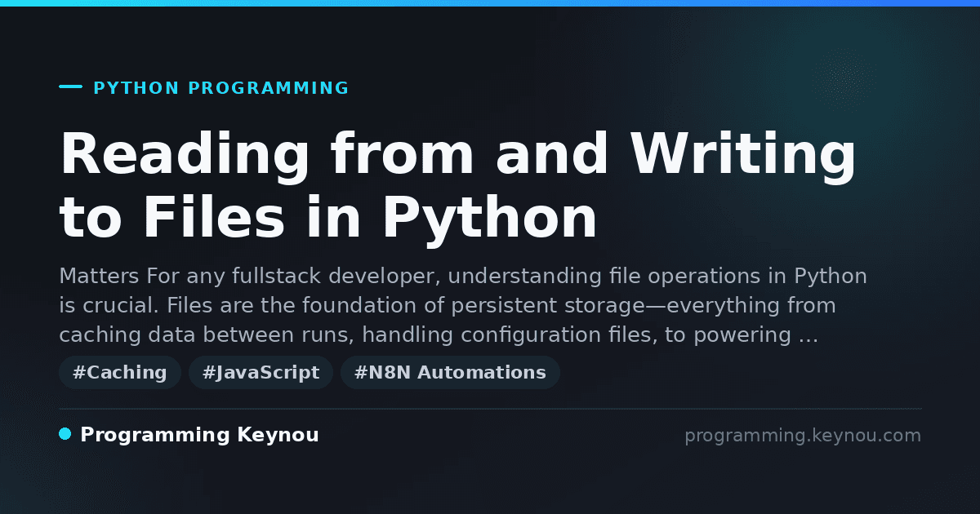Click the PYTHON PROGRAMMING category label
The image size is (980, 514).
coord(221,88)
